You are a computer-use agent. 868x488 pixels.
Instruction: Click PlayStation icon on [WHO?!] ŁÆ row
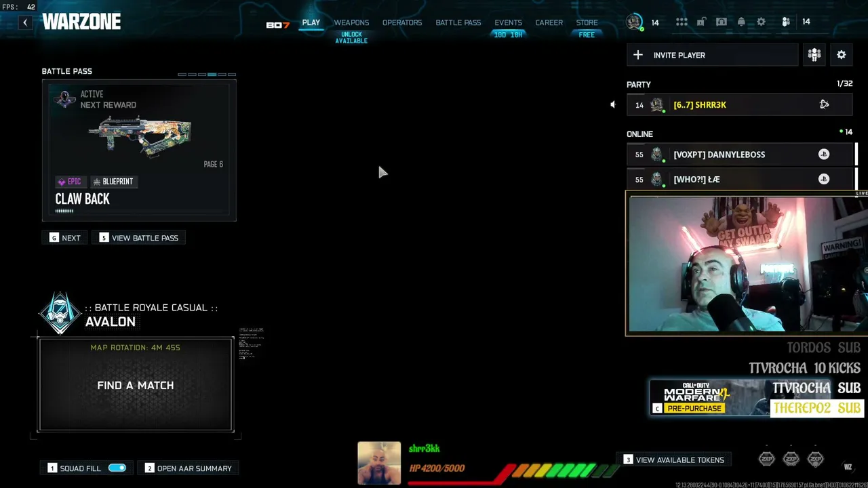824,179
